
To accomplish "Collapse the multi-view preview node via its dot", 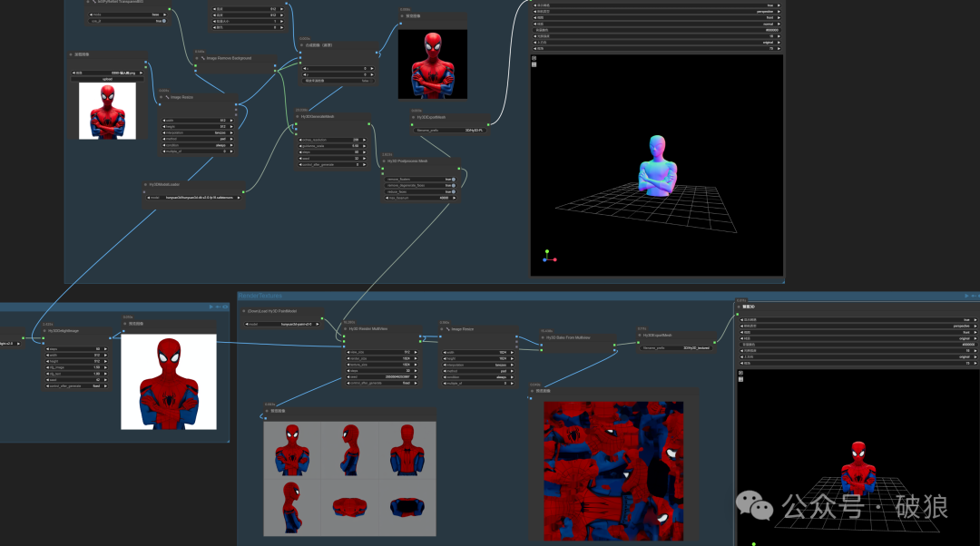I will tap(267, 411).
